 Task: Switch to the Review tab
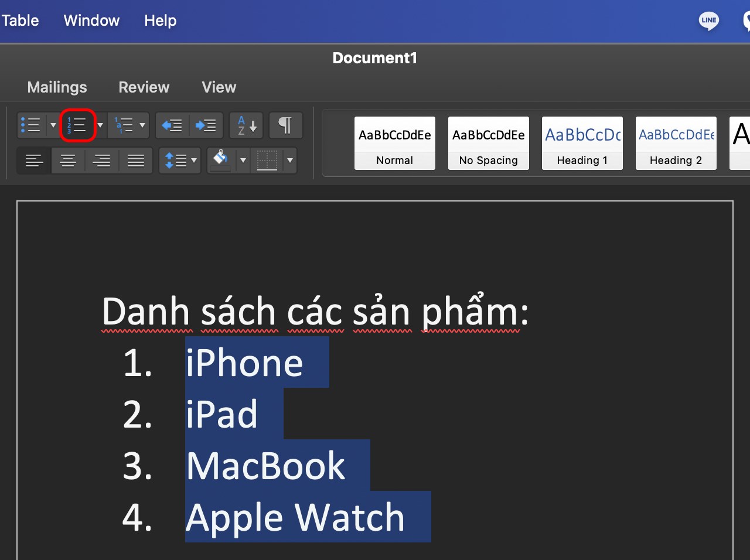(x=144, y=87)
